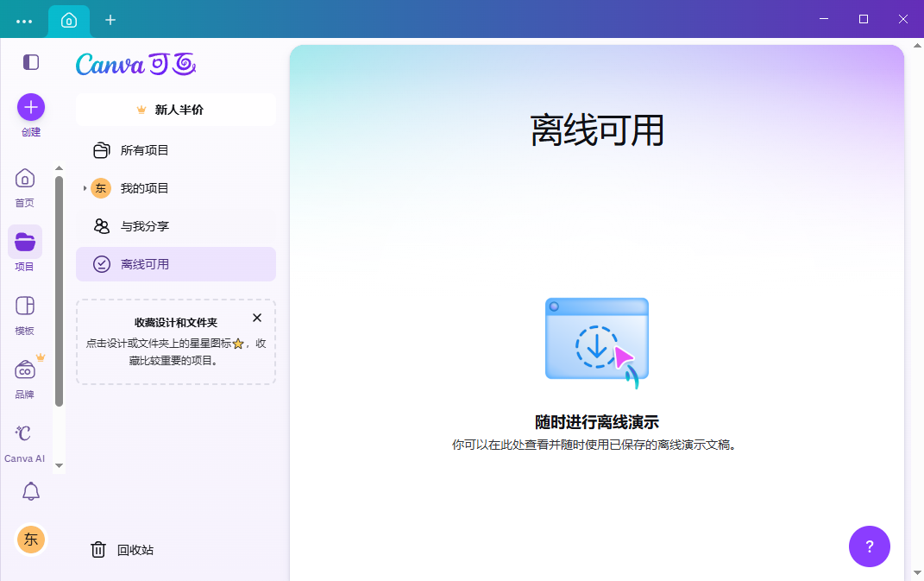Click the 新人半价 promotion button

click(176, 110)
